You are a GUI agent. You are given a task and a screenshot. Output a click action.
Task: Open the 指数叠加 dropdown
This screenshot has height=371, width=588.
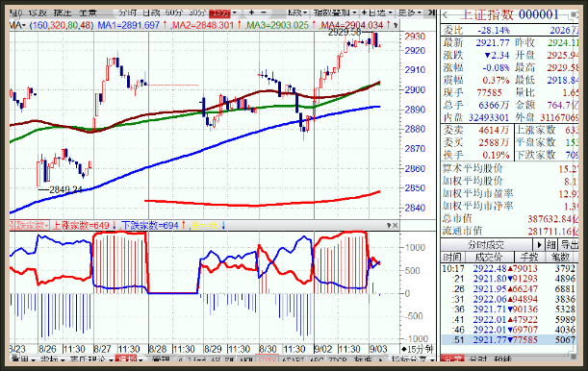coord(335,12)
